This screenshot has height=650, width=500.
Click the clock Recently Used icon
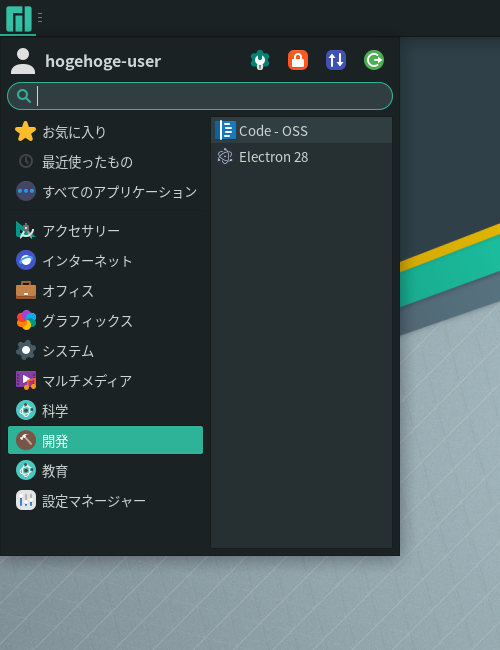(x=26, y=161)
